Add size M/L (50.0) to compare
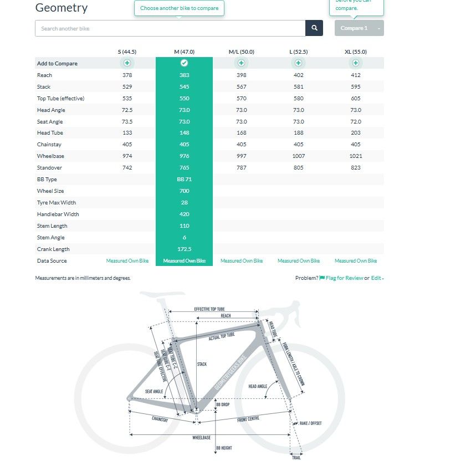Screen dimensions: 476x466 pos(241,63)
